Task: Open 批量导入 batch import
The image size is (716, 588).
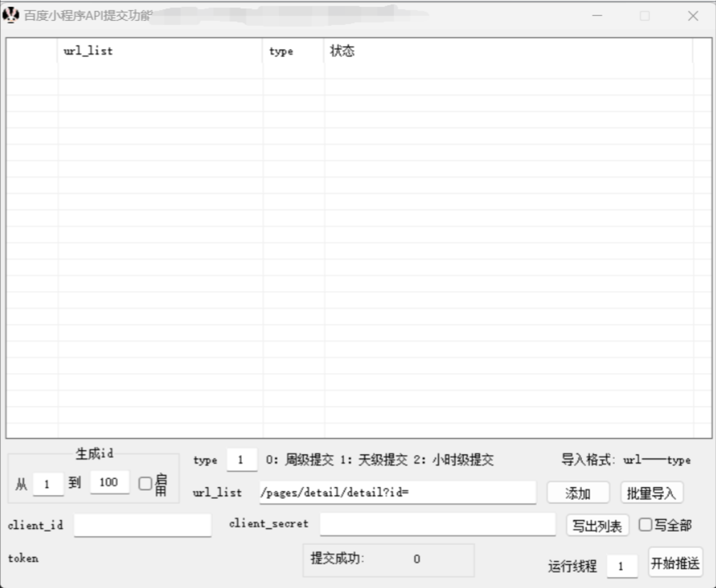Action: pos(652,493)
